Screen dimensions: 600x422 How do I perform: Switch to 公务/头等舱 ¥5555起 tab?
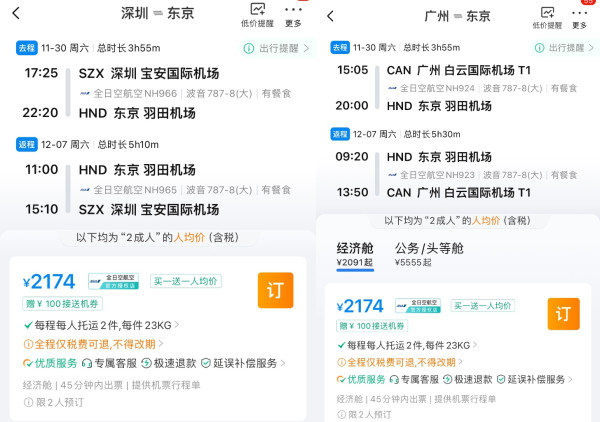[429, 254]
